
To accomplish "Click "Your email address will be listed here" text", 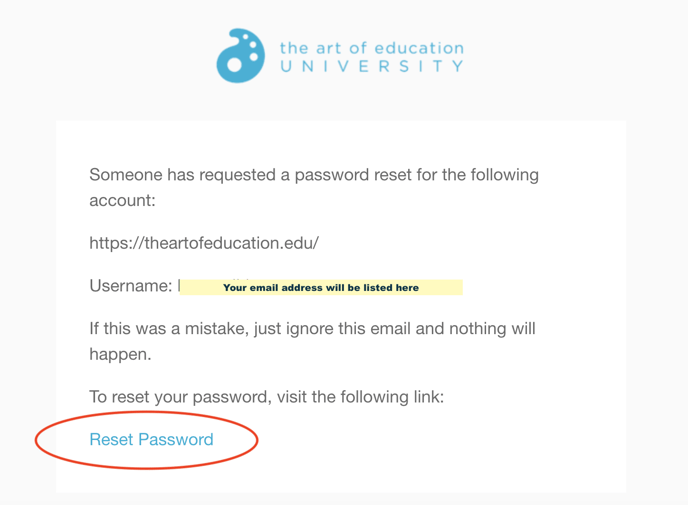I will click(321, 288).
